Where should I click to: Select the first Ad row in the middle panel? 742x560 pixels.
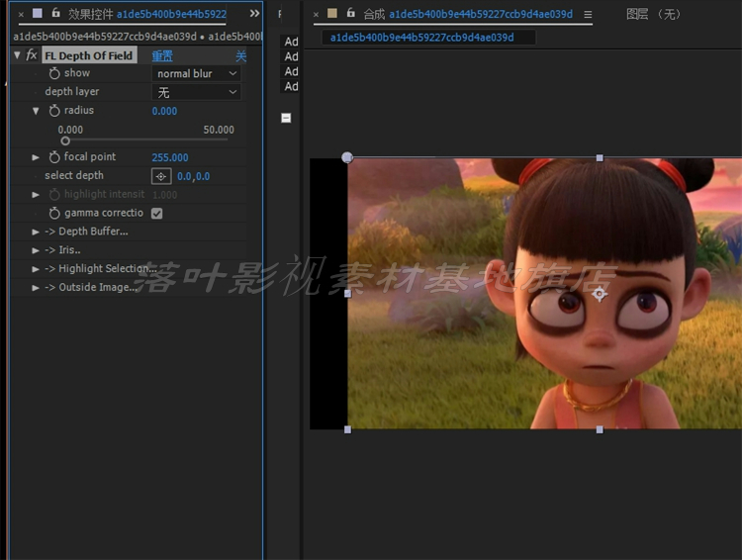(x=291, y=42)
